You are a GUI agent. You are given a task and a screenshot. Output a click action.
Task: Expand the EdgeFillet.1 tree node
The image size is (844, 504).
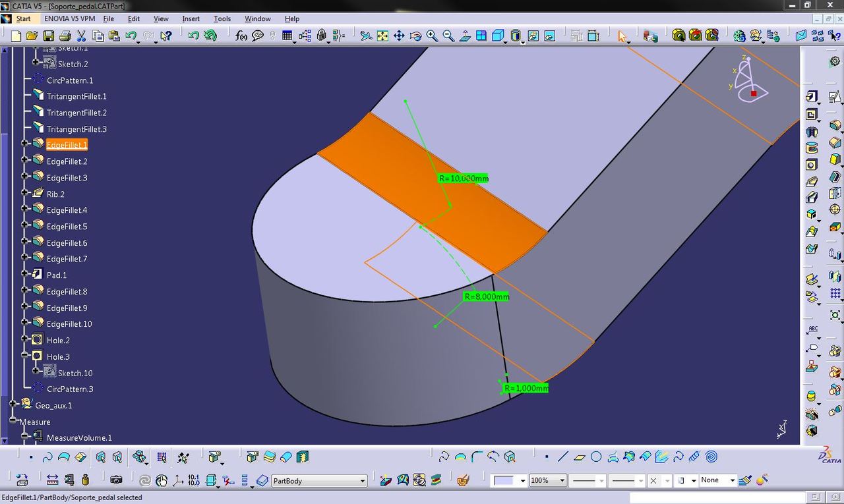24,143
